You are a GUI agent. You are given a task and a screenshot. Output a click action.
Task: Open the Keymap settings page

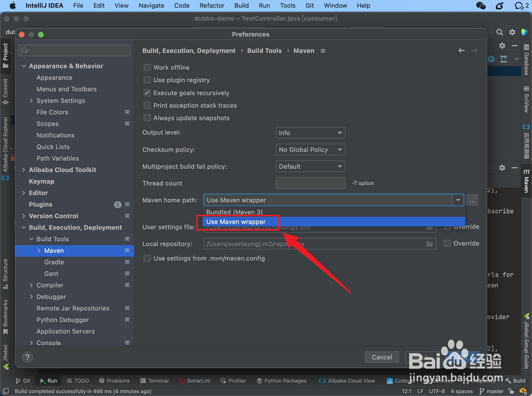pos(41,181)
